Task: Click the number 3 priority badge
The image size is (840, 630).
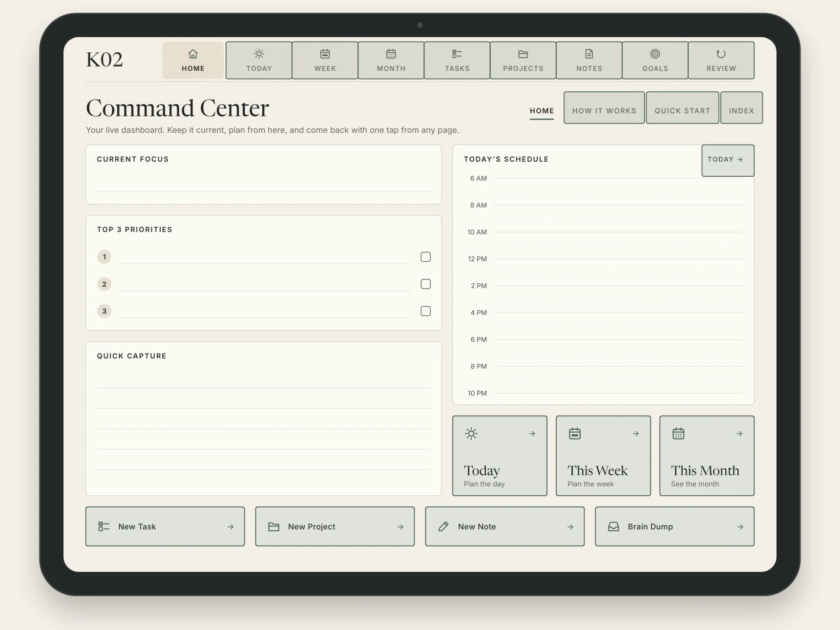Action: [104, 311]
